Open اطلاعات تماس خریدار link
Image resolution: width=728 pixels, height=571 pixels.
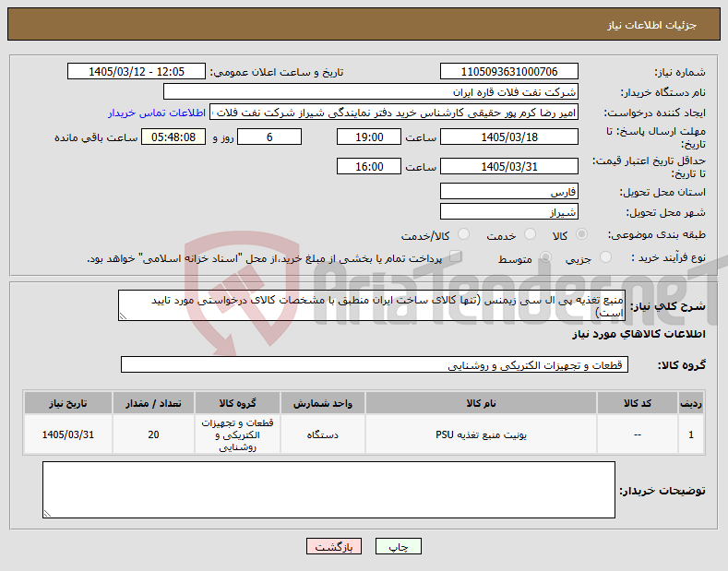click(157, 113)
